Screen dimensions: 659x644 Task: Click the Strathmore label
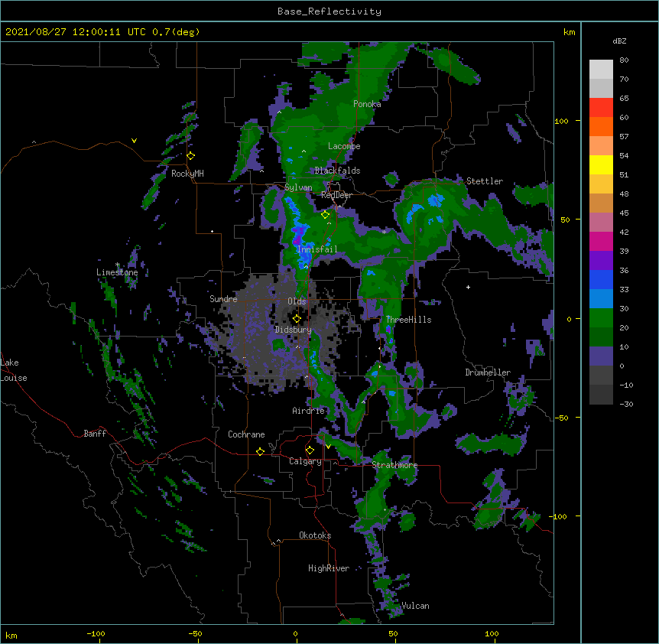[394, 465]
